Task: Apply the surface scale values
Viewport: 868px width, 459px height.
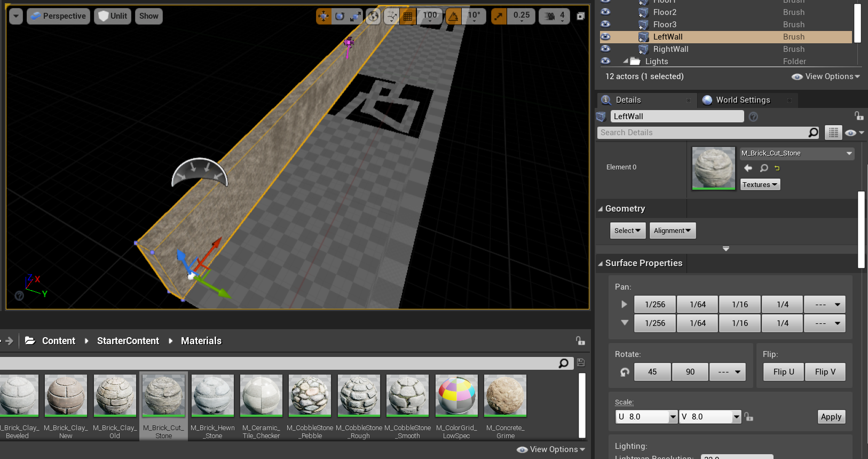Action: point(831,417)
